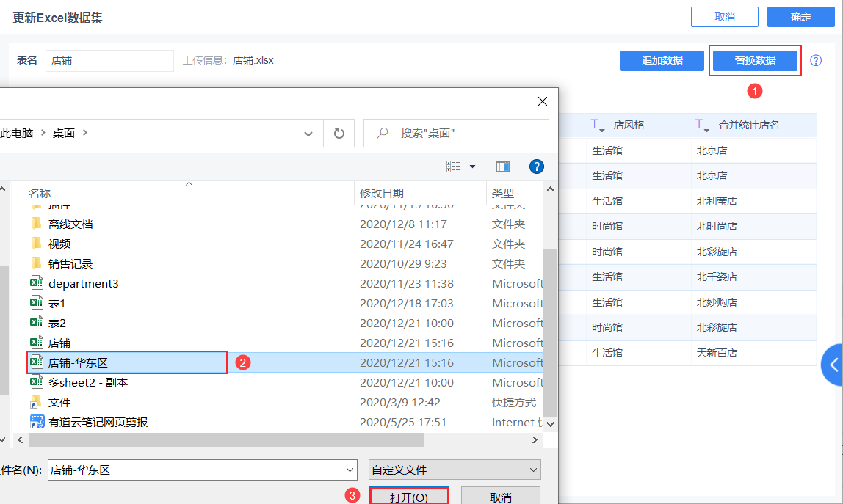Click the horizontal scroll left arrow

click(x=21, y=439)
